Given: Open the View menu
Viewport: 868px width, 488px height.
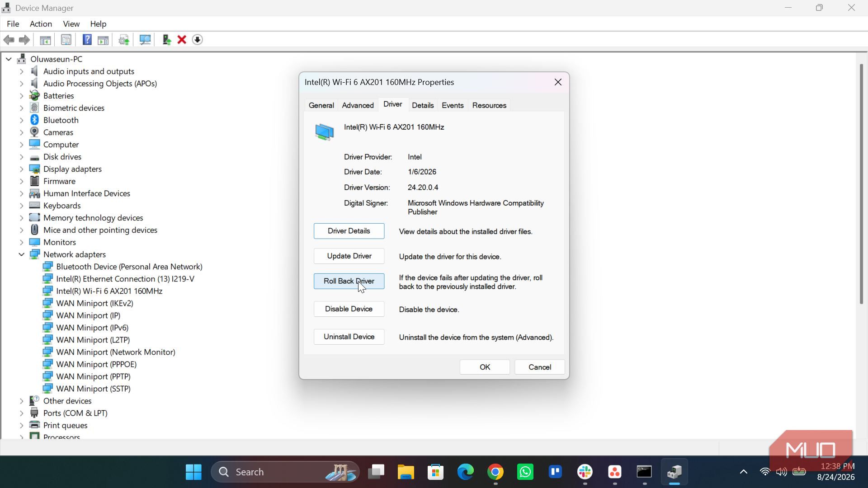Looking at the screenshot, I should (x=71, y=23).
